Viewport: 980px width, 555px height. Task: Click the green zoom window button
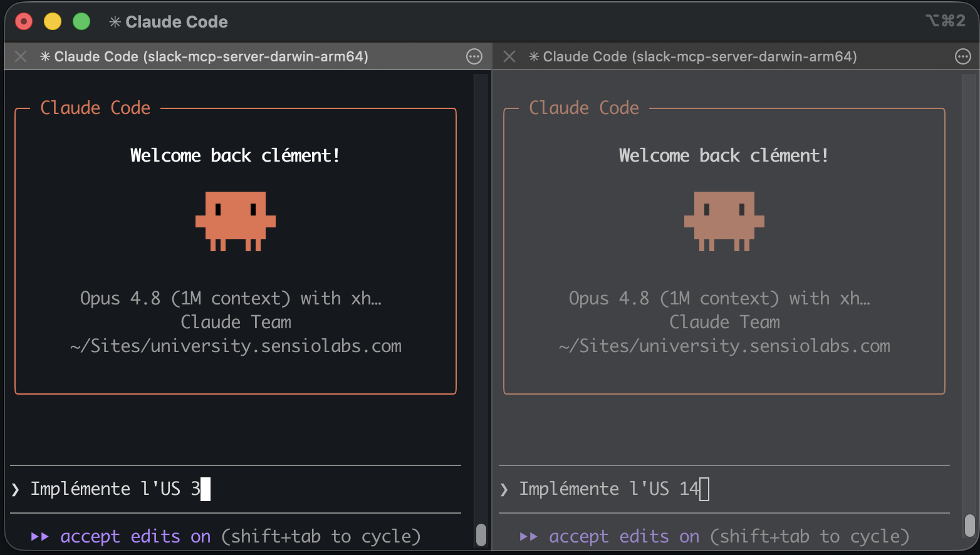pos(81,22)
